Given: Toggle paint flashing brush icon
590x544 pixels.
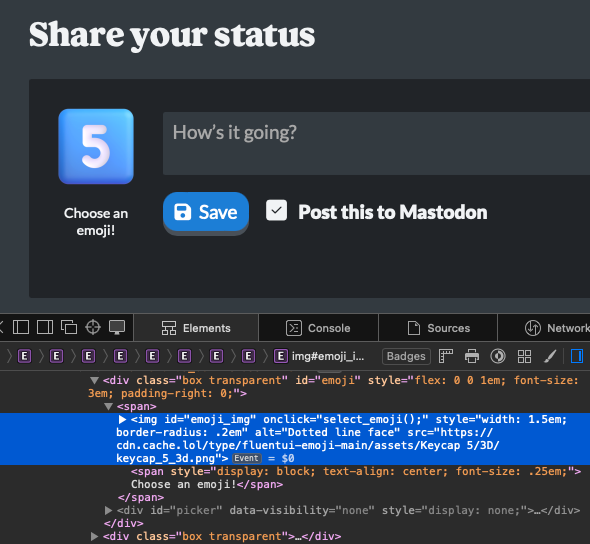Looking at the screenshot, I should (550, 356).
